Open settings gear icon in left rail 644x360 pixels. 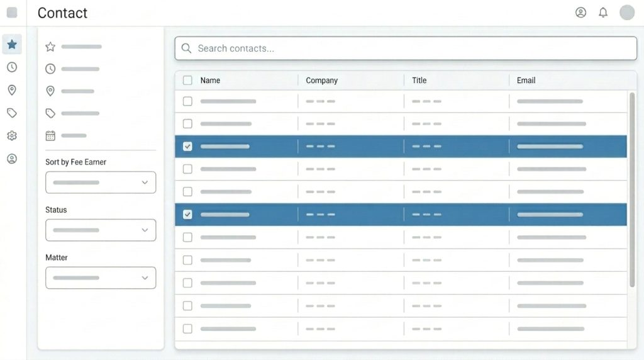[12, 135]
